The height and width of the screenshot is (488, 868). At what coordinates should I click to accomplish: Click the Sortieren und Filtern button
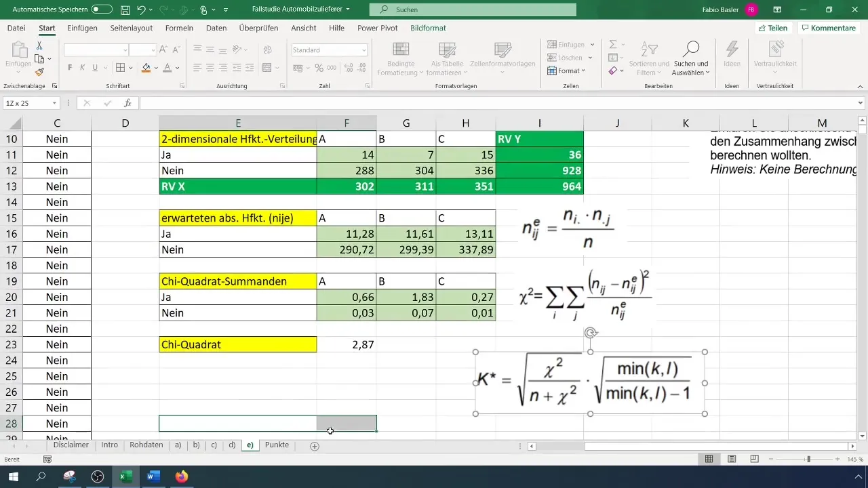pyautogui.click(x=649, y=60)
